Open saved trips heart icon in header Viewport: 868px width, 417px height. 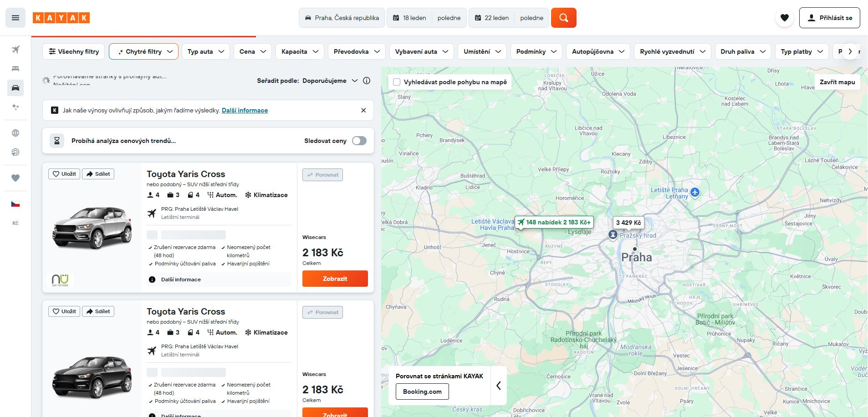[784, 18]
